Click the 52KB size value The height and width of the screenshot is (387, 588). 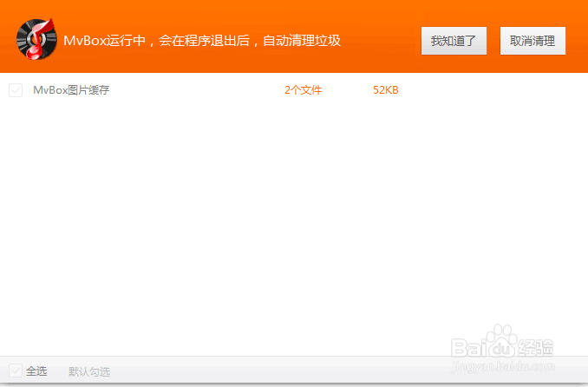(x=386, y=90)
